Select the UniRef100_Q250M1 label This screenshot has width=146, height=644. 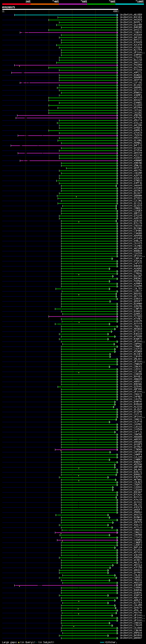click(131, 387)
